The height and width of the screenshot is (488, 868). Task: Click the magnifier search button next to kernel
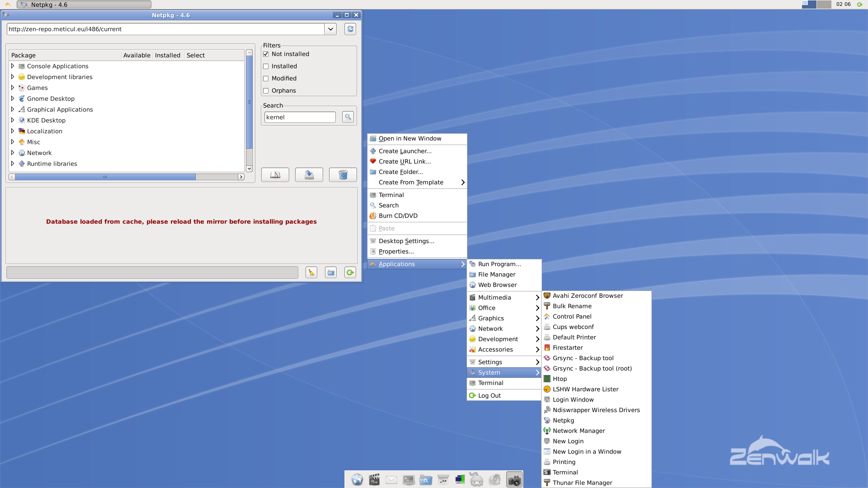pyautogui.click(x=348, y=117)
